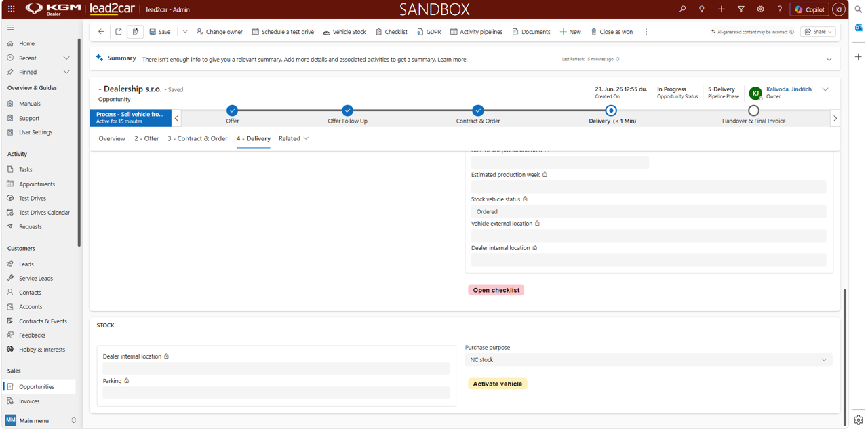The height and width of the screenshot is (429, 868).
Task: Expand the record header chevron beside Owner
Action: point(825,89)
